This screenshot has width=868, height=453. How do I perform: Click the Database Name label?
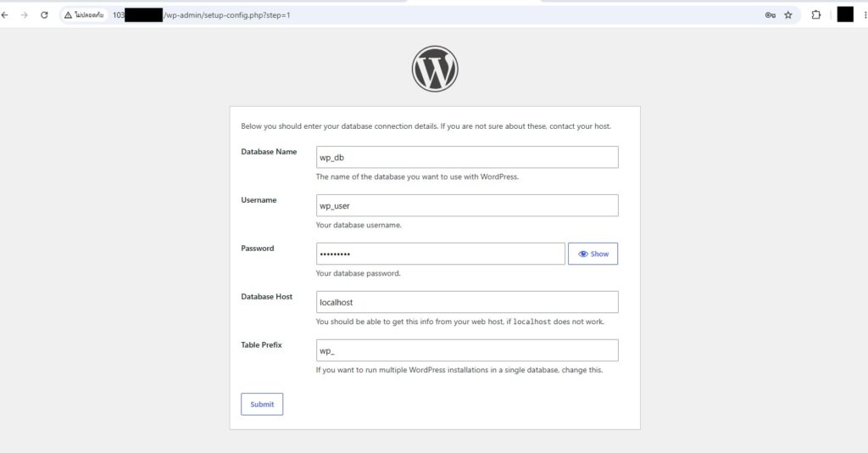269,152
